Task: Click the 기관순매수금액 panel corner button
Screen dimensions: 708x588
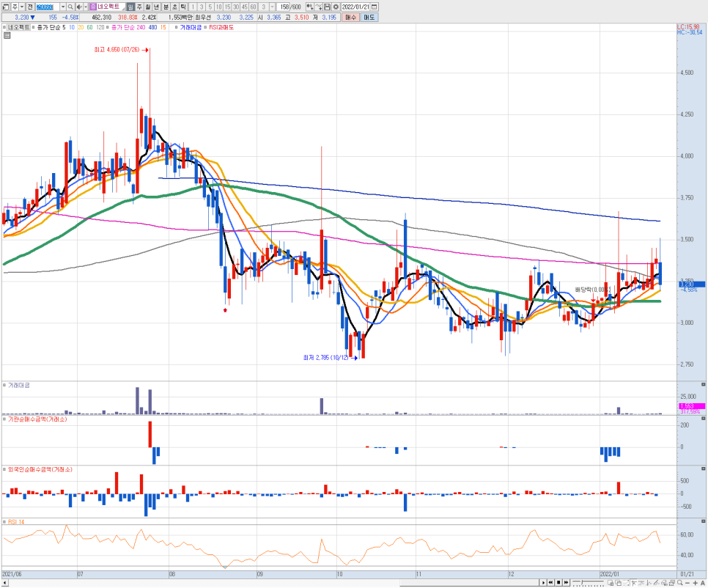Action: coord(703,419)
